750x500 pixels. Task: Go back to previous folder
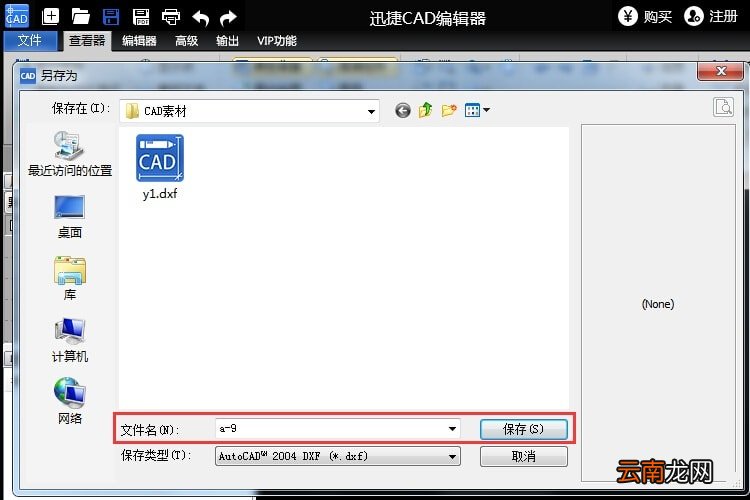click(403, 111)
